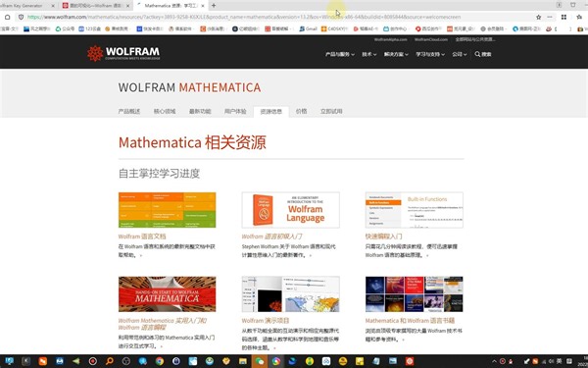Open the 创作中心 bookmark
588x368 pixels.
(395, 28)
